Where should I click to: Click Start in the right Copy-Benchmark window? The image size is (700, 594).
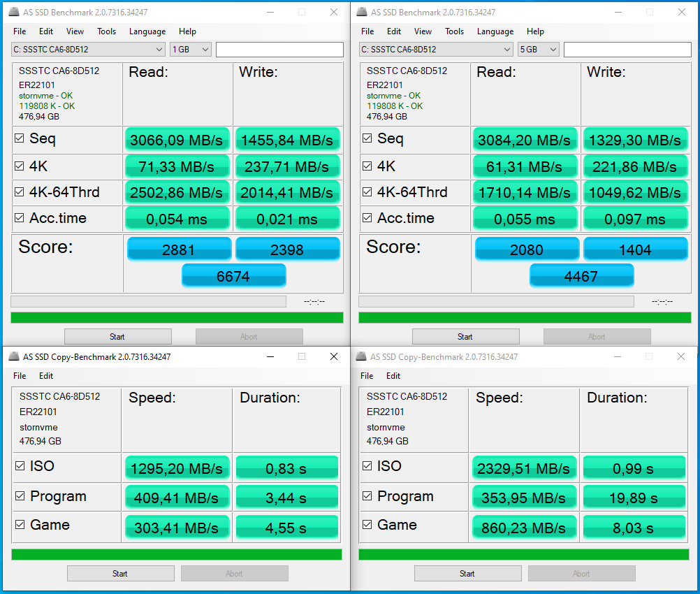pyautogui.click(x=468, y=574)
